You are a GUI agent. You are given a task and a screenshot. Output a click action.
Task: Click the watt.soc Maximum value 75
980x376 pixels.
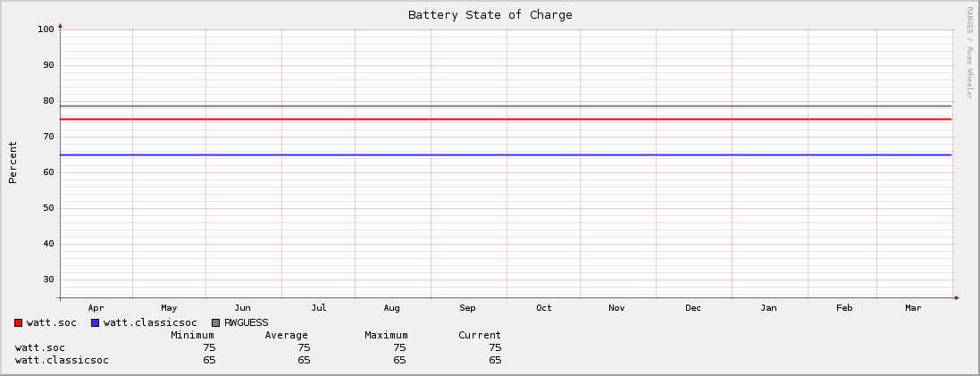(x=399, y=348)
